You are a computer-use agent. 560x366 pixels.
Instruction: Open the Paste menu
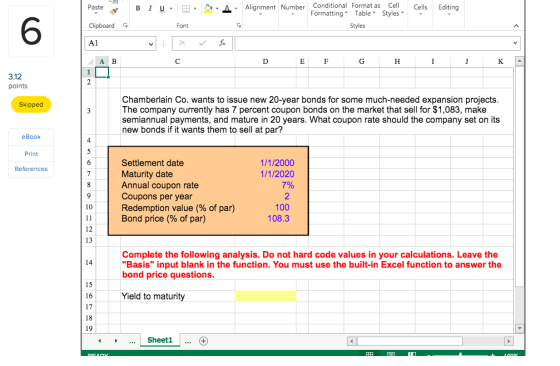(x=95, y=9)
